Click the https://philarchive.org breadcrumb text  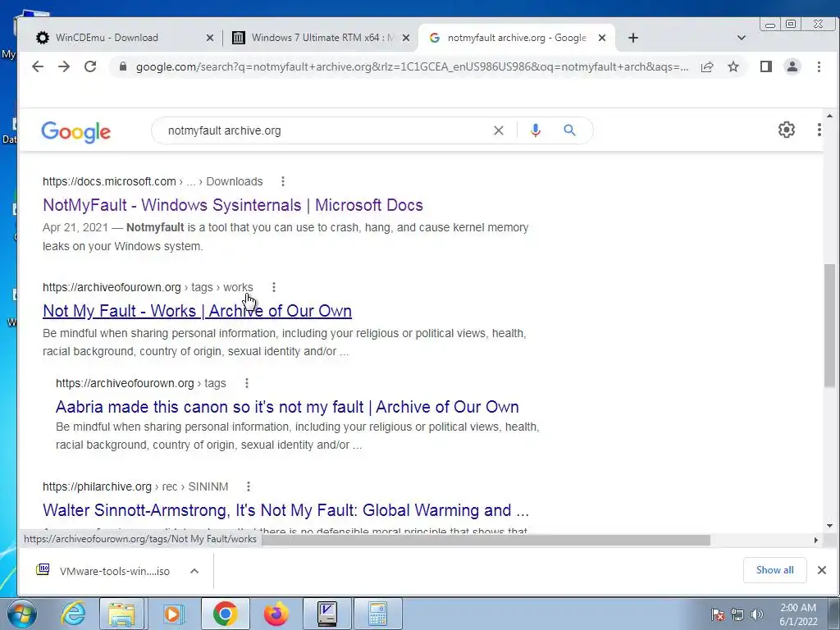pos(97,486)
